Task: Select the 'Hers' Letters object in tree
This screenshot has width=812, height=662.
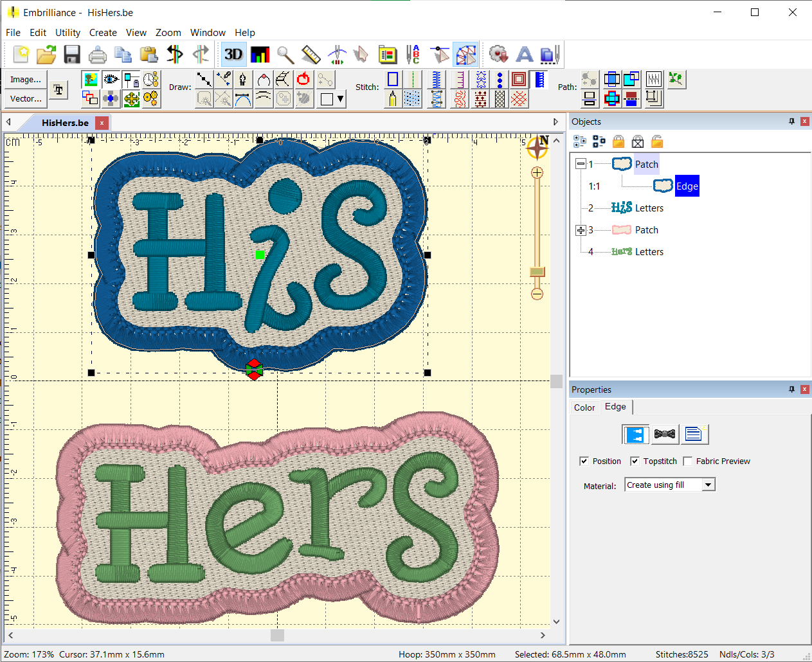Action: point(649,252)
